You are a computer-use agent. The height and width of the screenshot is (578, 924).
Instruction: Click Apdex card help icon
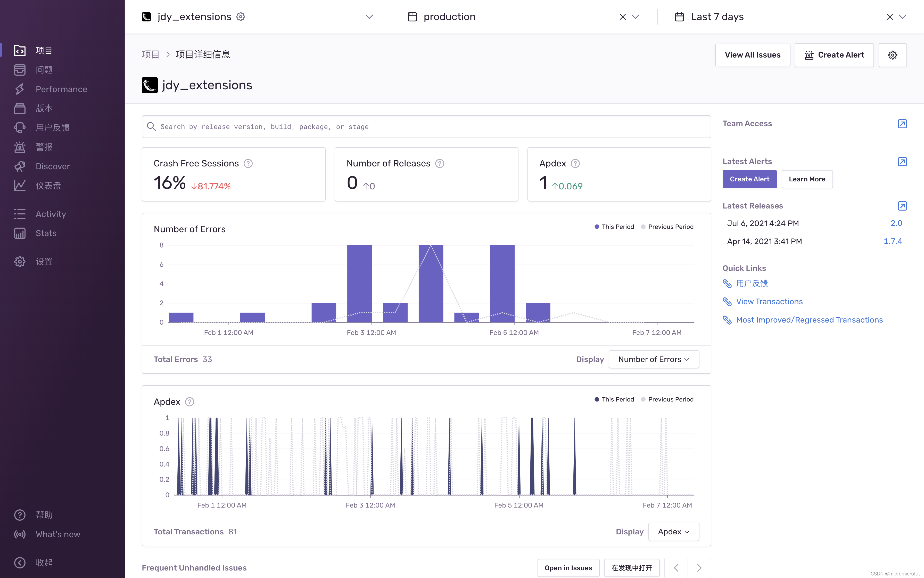tap(575, 164)
